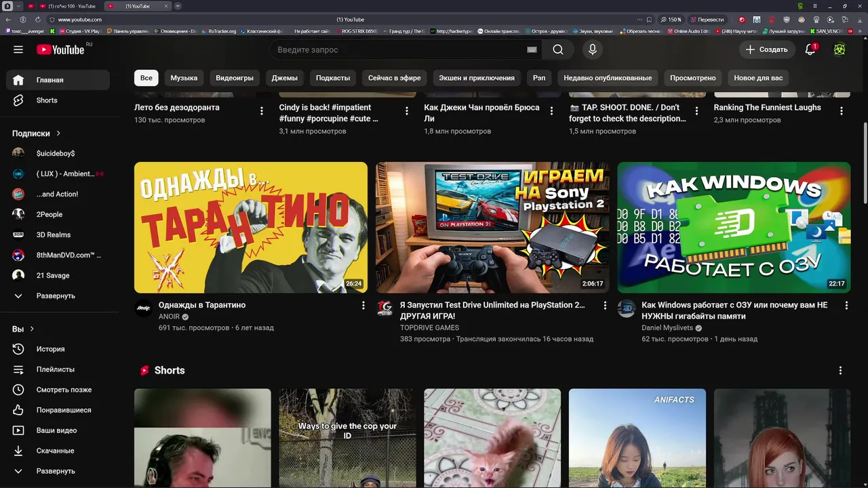Select the Новое для вас chip
Screen dimensions: 868x488
click(x=758, y=78)
